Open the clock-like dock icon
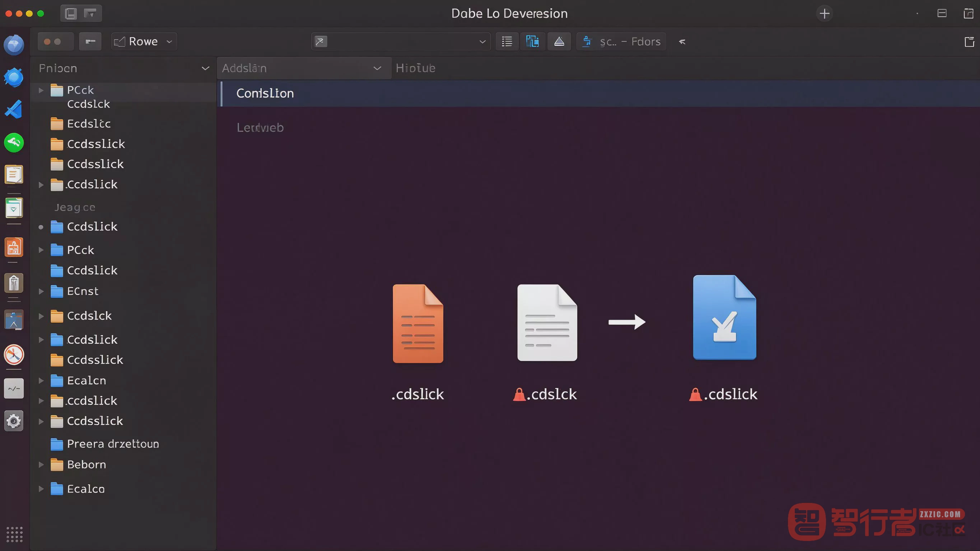Screen dimensions: 980x551 (14, 355)
